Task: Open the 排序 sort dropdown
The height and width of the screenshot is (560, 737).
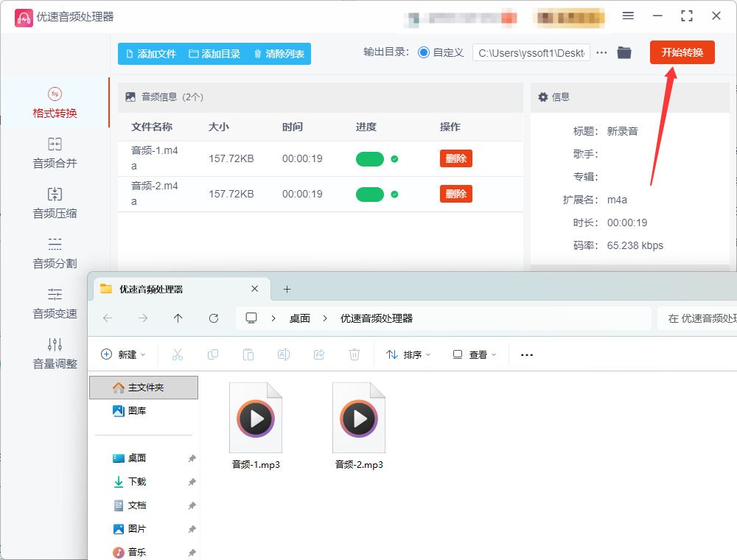Action: coord(408,354)
